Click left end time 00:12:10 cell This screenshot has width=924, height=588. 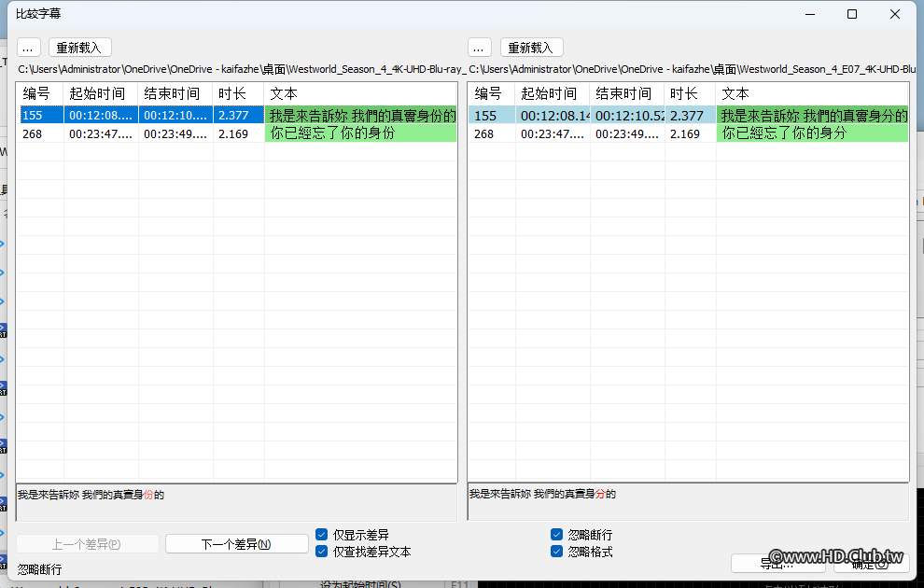(175, 116)
